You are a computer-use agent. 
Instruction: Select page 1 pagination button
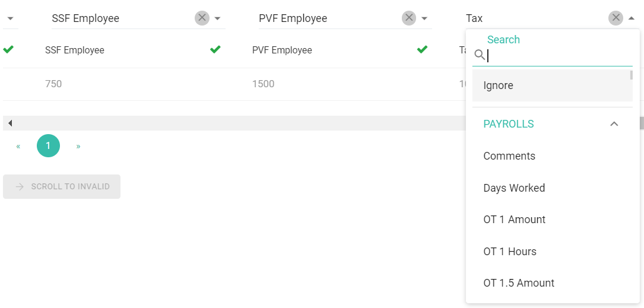[49, 146]
